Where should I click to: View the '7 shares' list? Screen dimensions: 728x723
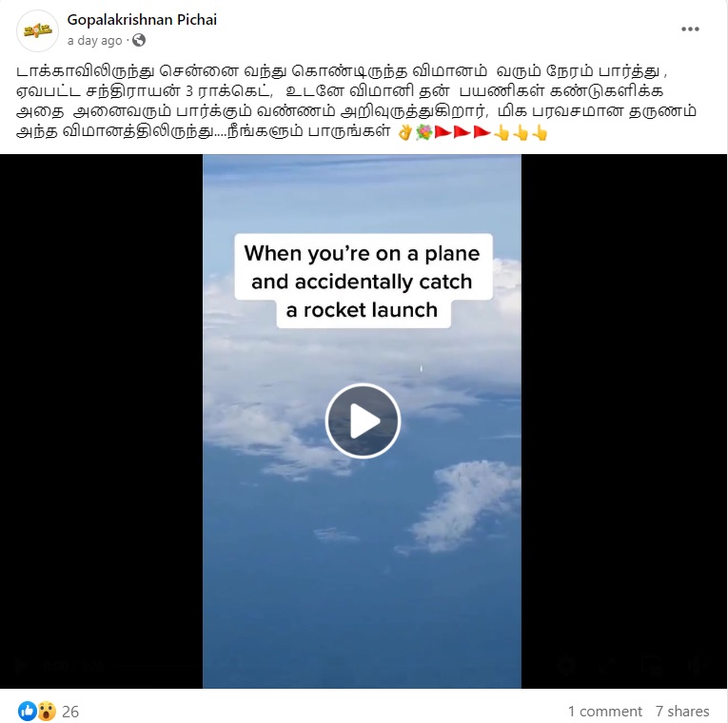tap(682, 711)
